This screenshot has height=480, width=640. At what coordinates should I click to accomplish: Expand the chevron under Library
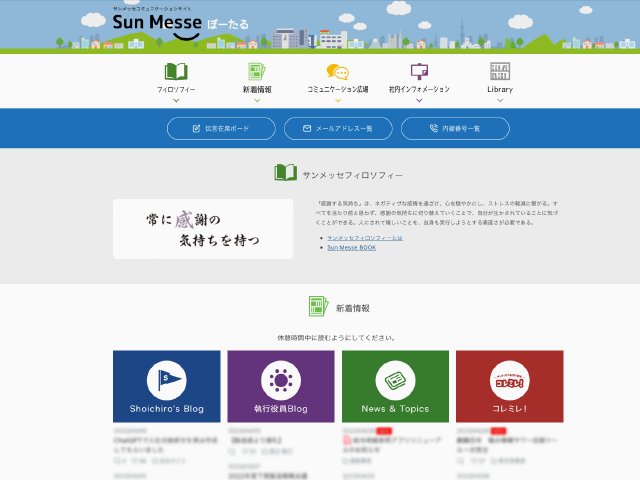pyautogui.click(x=500, y=100)
